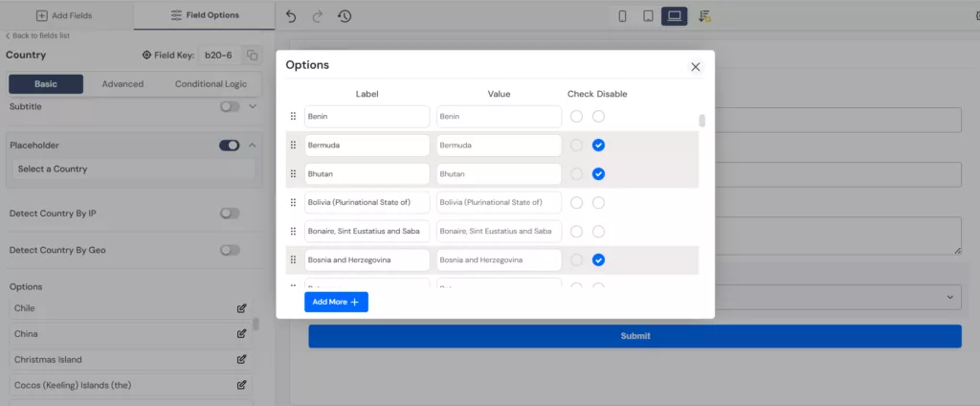Click the undo arrow icon

pos(291,16)
